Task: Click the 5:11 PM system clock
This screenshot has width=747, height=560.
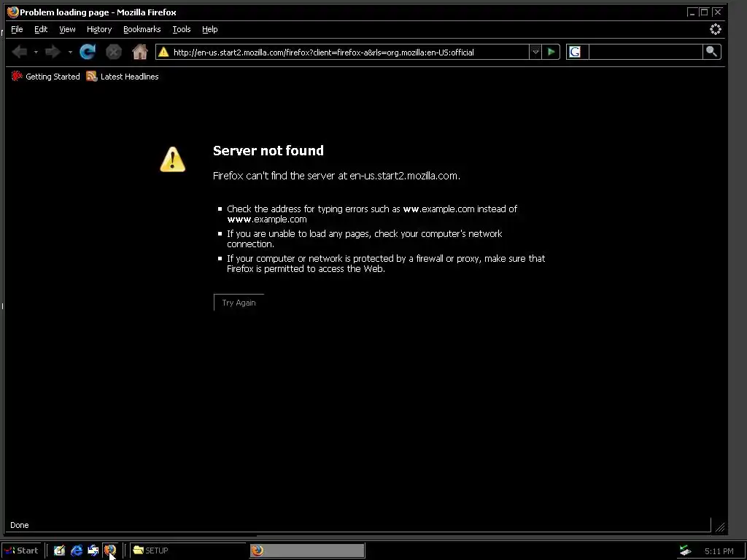Action: pyautogui.click(x=719, y=551)
